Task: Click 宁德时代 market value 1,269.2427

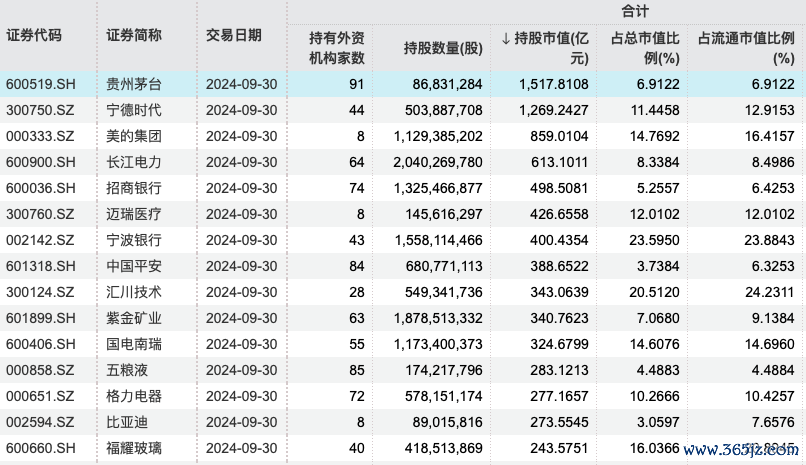Action: pos(554,110)
